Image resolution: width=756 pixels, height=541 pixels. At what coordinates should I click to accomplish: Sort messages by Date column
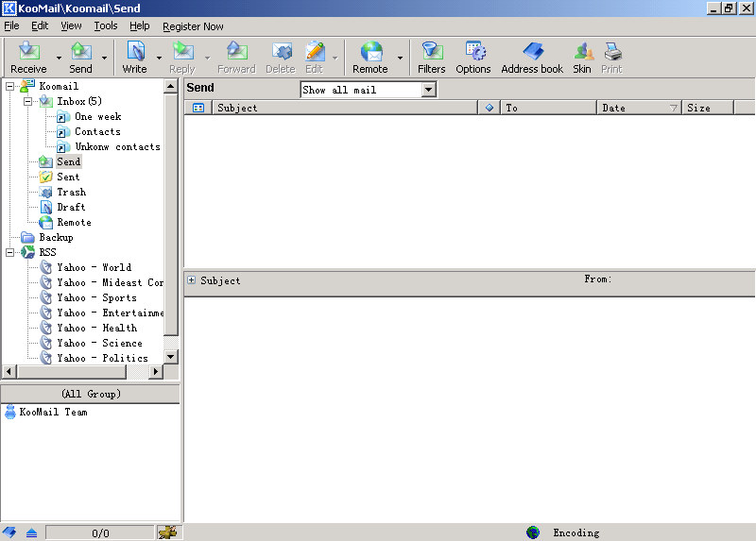tap(639, 108)
